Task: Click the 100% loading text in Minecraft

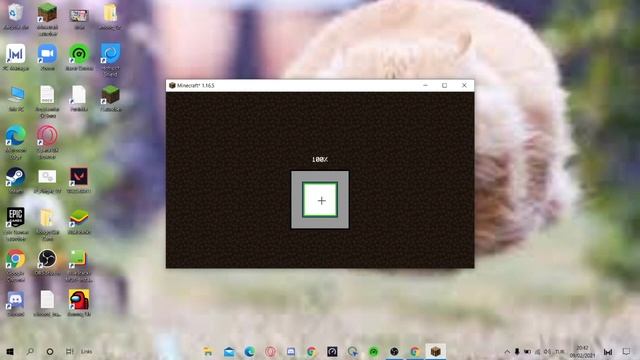Action: pos(320,160)
